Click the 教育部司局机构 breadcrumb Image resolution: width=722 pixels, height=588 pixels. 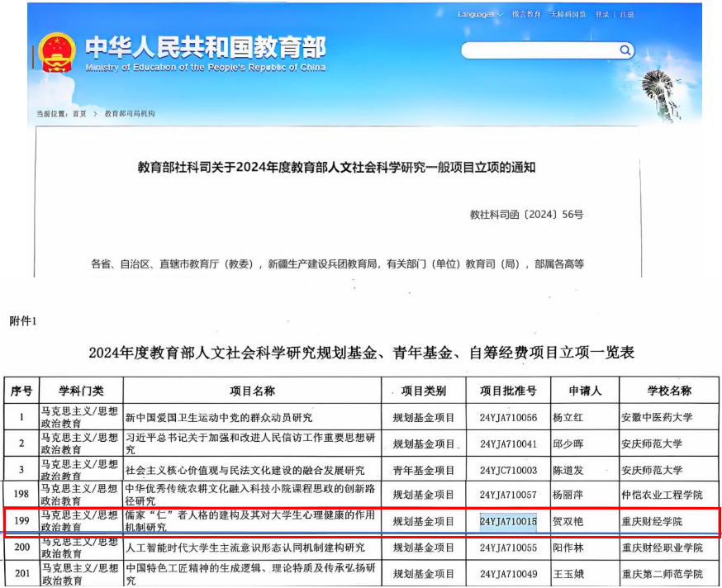[130, 113]
